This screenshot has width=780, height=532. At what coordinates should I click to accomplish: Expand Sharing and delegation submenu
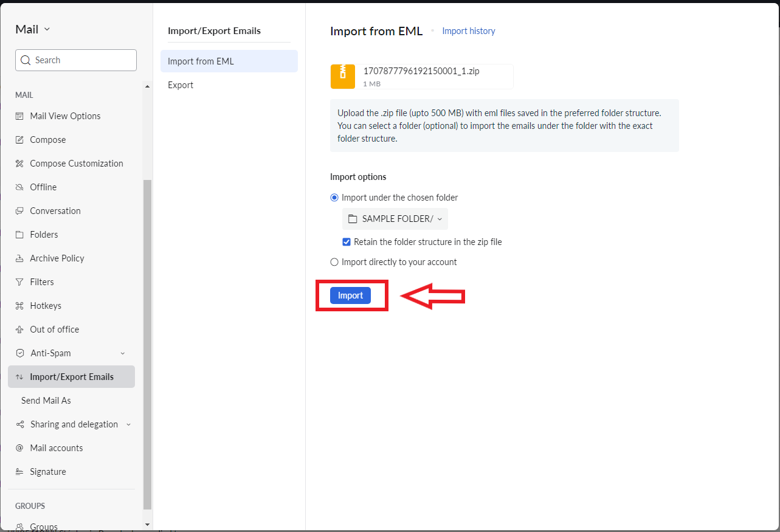coord(128,424)
